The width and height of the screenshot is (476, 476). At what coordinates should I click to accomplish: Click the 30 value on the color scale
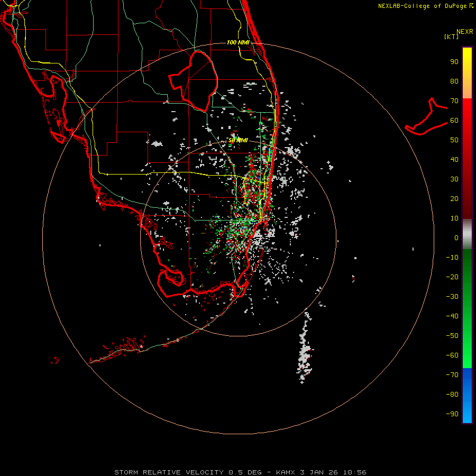point(454,179)
